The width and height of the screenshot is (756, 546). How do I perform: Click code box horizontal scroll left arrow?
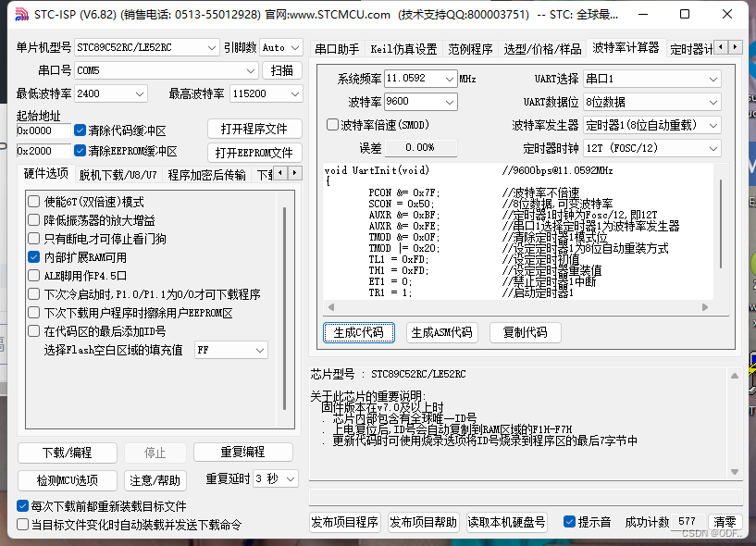[331, 307]
